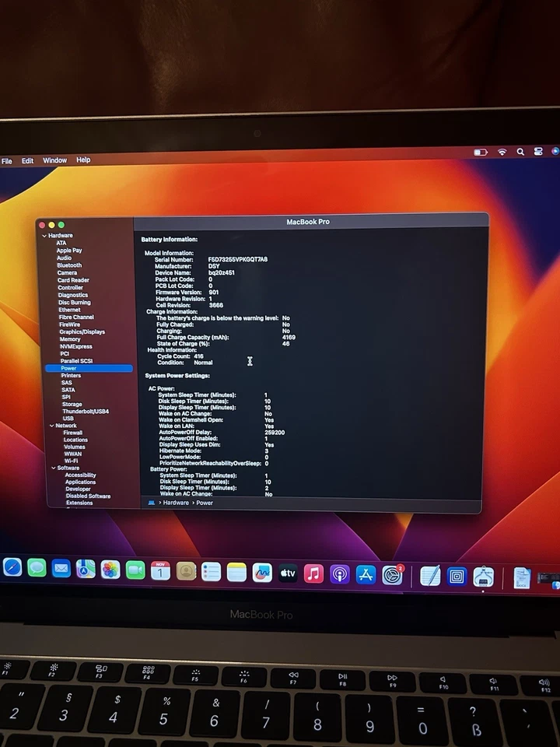The width and height of the screenshot is (560, 747).
Task: Select Bluetooth in the sidebar
Action: pos(69,265)
